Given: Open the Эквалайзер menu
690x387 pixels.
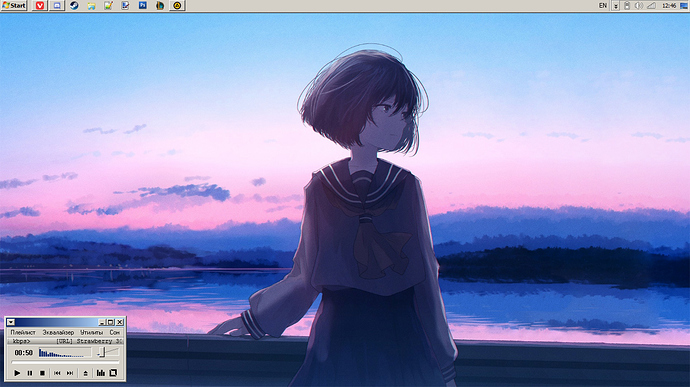Looking at the screenshot, I should (x=58, y=332).
